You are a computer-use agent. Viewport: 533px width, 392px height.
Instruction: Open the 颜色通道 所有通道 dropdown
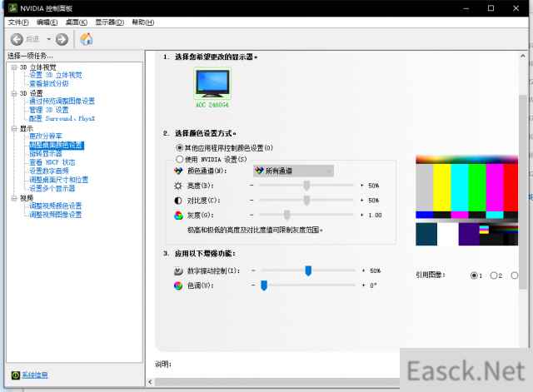[x=292, y=171]
